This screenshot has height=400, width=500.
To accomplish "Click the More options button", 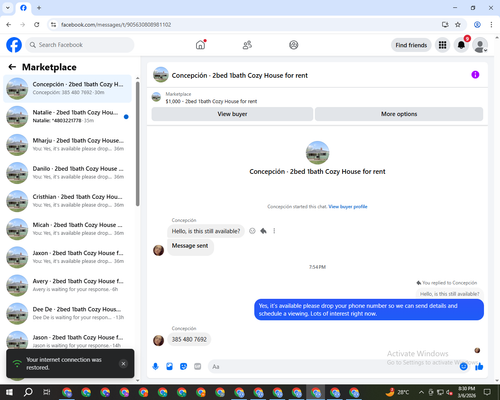I will point(399,114).
